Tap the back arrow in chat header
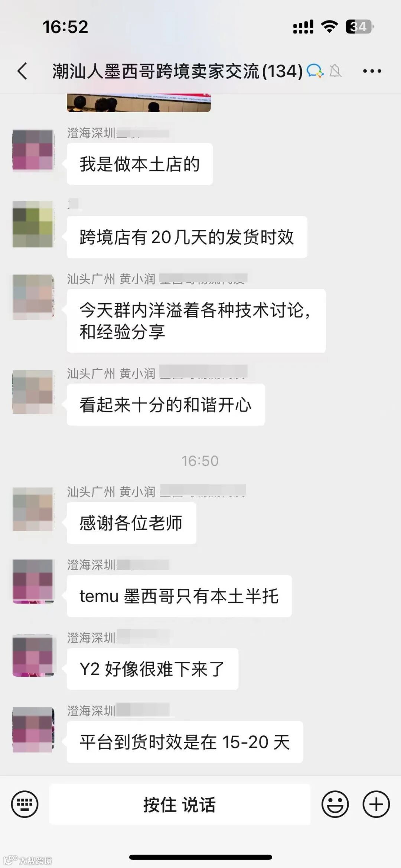Viewport: 401px width, 868px height. click(22, 71)
